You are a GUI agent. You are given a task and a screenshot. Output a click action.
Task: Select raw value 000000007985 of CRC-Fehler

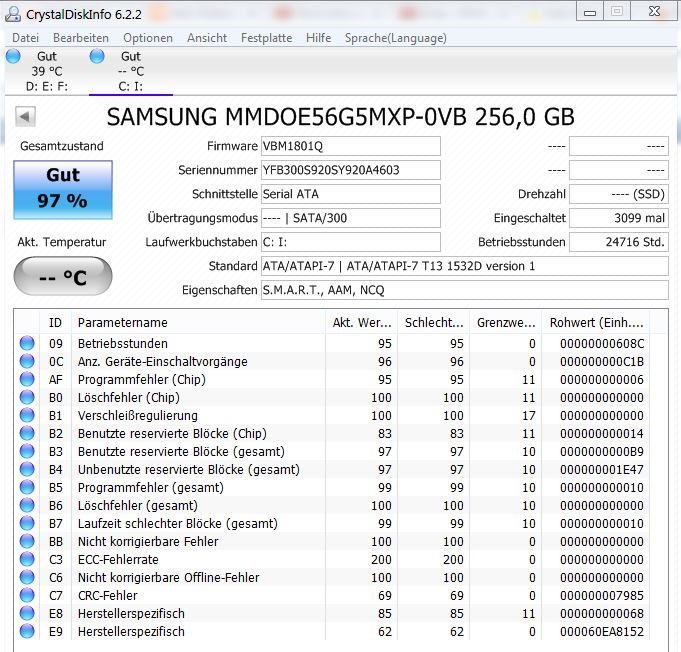coord(602,596)
